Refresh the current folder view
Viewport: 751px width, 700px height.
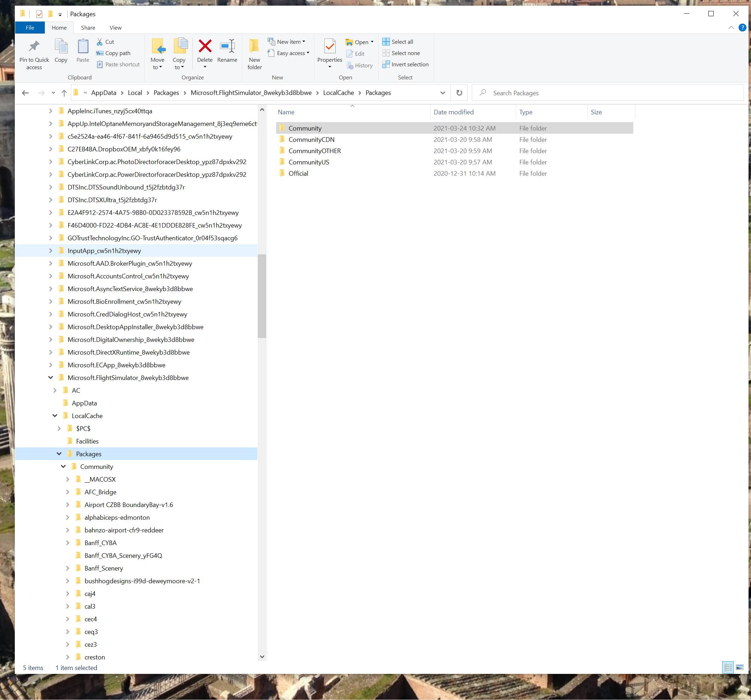coord(459,93)
